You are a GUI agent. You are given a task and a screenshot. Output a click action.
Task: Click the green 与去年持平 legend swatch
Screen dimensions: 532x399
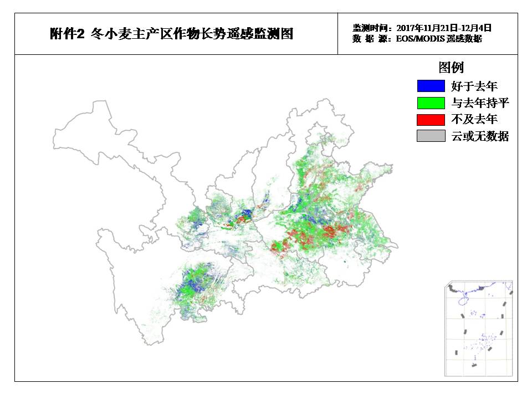tap(431, 103)
